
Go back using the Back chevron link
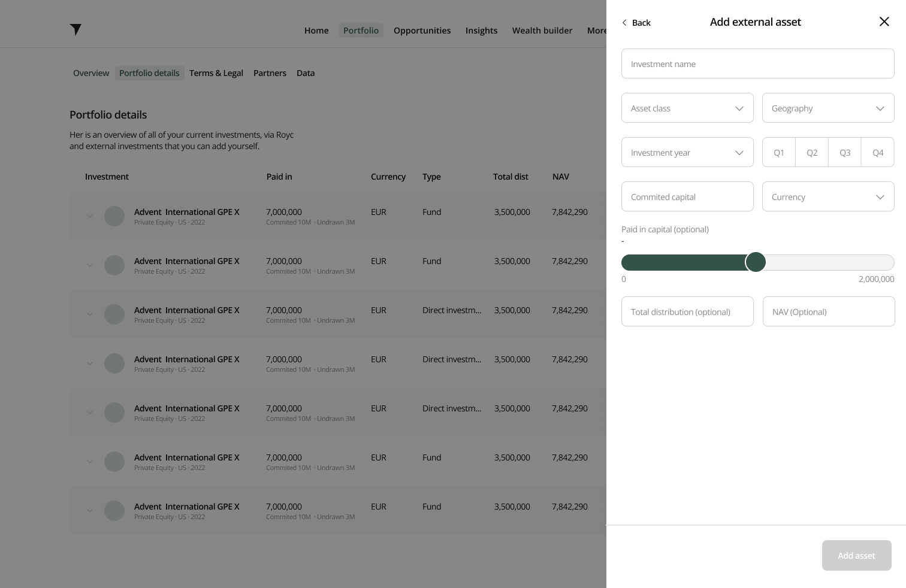click(636, 23)
